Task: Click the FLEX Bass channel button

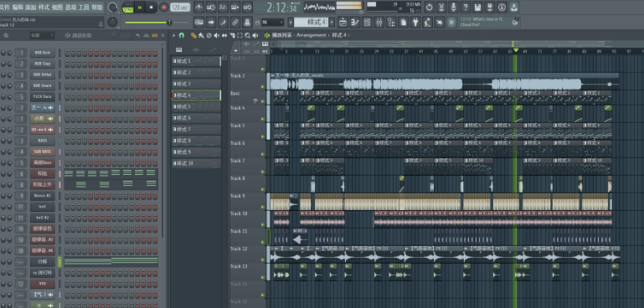Action: (x=43, y=97)
